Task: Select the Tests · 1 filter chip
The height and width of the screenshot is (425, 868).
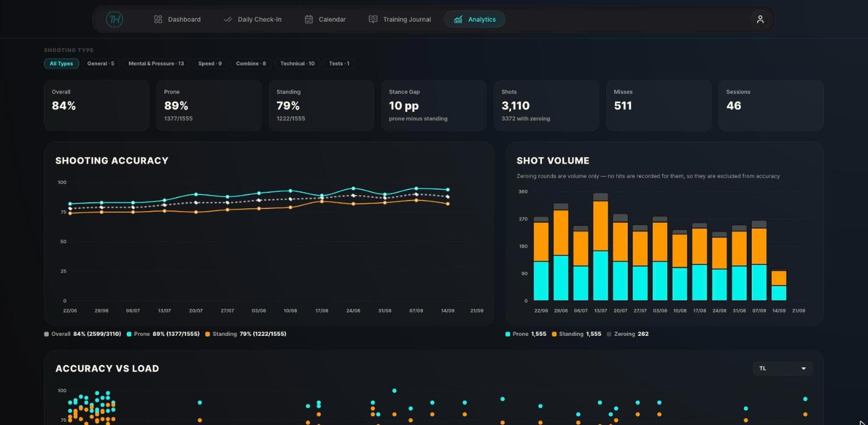Action: pos(339,64)
